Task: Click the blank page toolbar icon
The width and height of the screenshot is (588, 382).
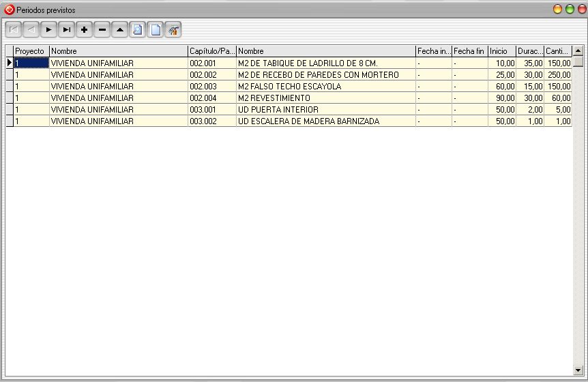Action: (155, 30)
